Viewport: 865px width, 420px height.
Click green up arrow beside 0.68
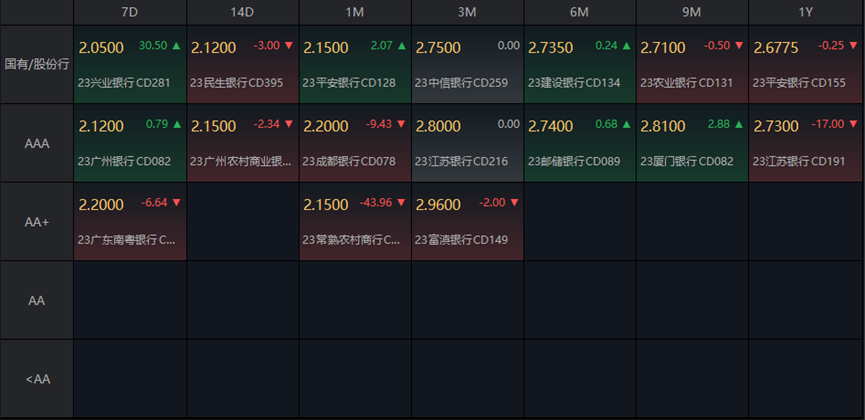[x=626, y=124]
